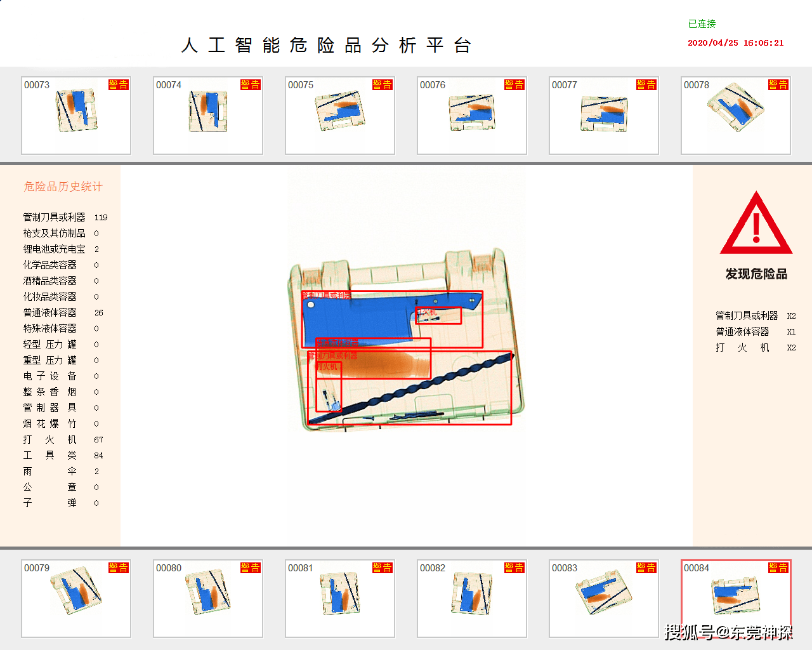The height and width of the screenshot is (650, 812).
Task: Click the 警告 badge on scan 00081
Action: click(383, 567)
